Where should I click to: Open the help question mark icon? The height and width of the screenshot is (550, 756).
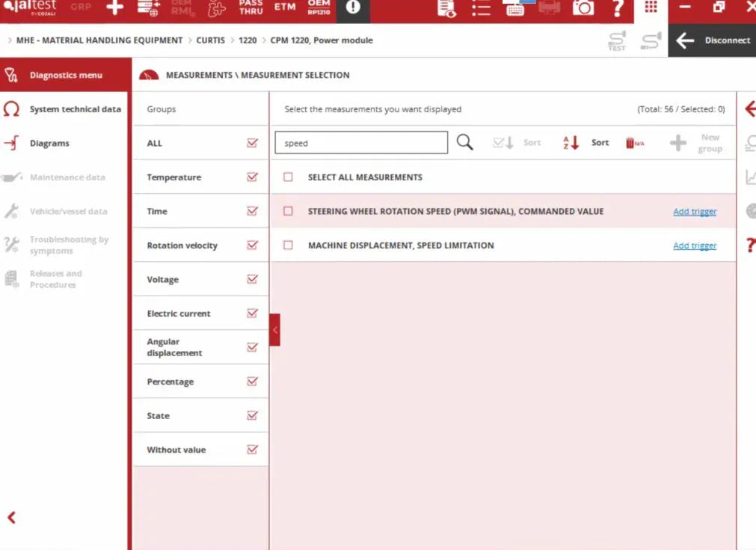click(x=617, y=8)
